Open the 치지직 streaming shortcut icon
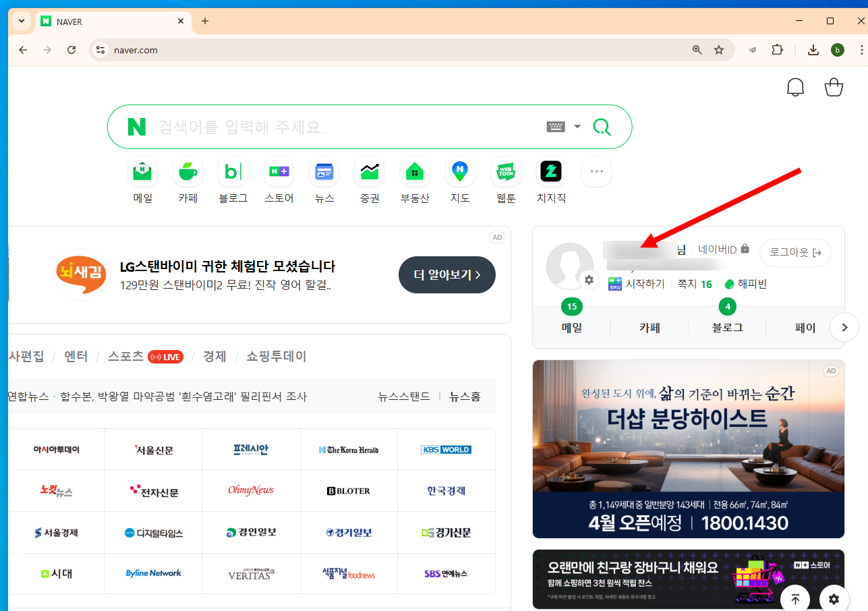 tap(551, 172)
